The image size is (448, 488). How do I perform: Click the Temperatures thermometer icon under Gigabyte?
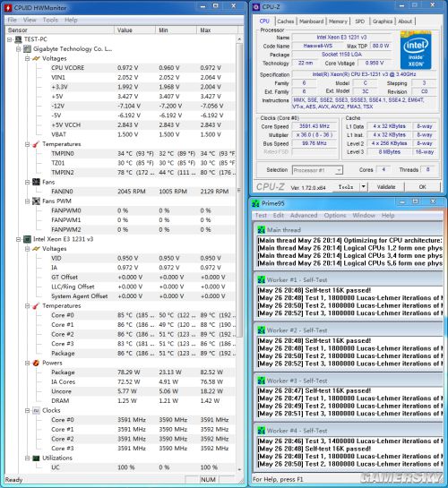[36, 144]
